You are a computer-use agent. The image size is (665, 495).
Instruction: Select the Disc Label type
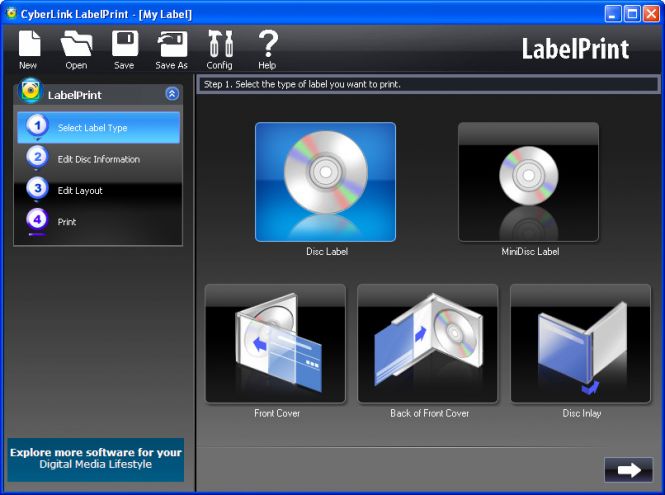click(x=325, y=182)
